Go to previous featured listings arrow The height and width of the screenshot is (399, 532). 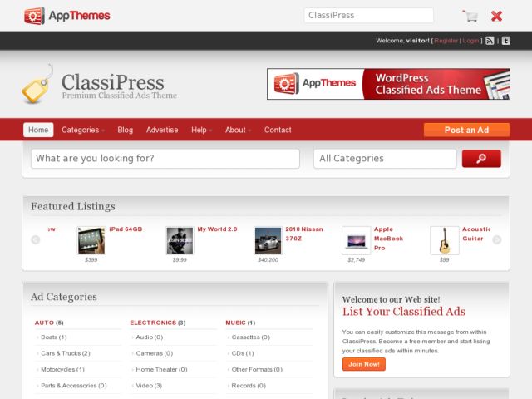click(x=36, y=240)
